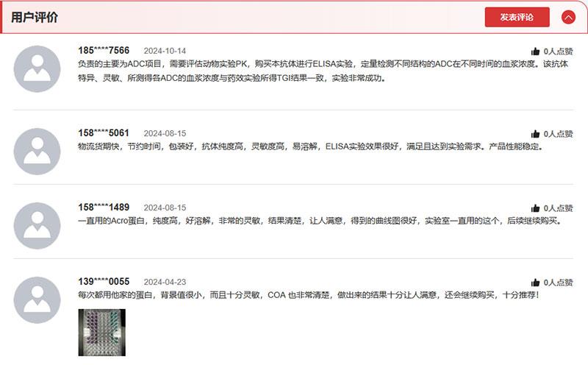This screenshot has width=588, height=365.
Task: Like the review by 185****7566
Action: point(535,52)
